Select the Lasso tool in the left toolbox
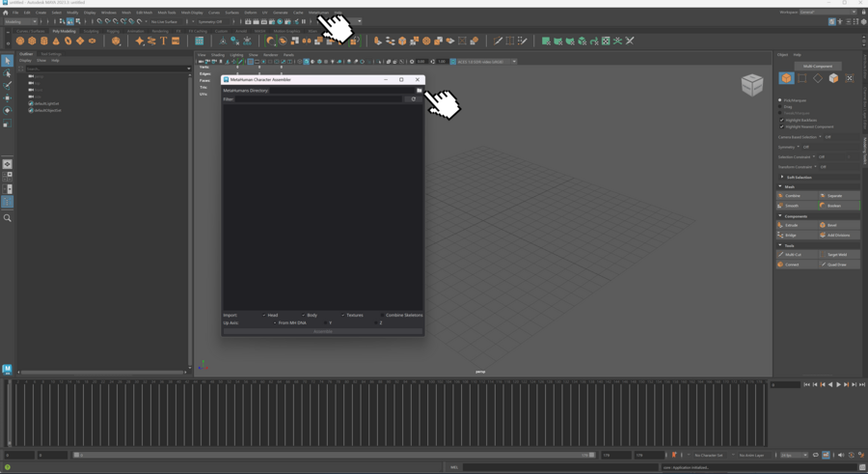 click(7, 73)
